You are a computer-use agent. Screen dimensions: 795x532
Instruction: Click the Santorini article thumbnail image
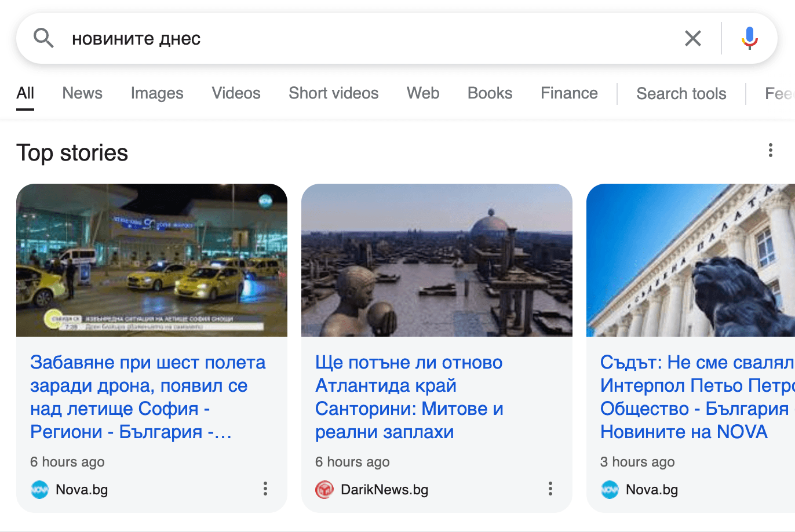point(436,260)
